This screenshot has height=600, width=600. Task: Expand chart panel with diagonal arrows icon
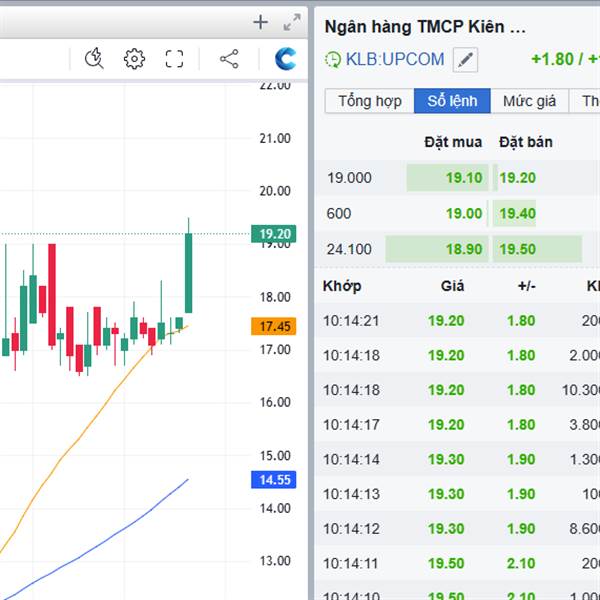(292, 22)
